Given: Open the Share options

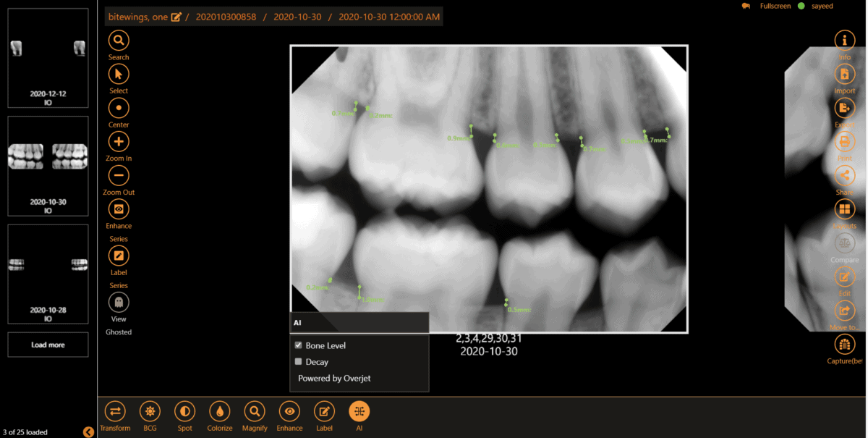Looking at the screenshot, I should tap(845, 175).
